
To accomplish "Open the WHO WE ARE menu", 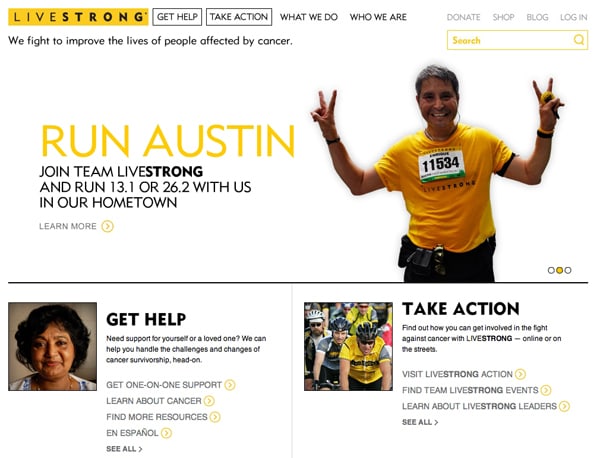I will 378,17.
